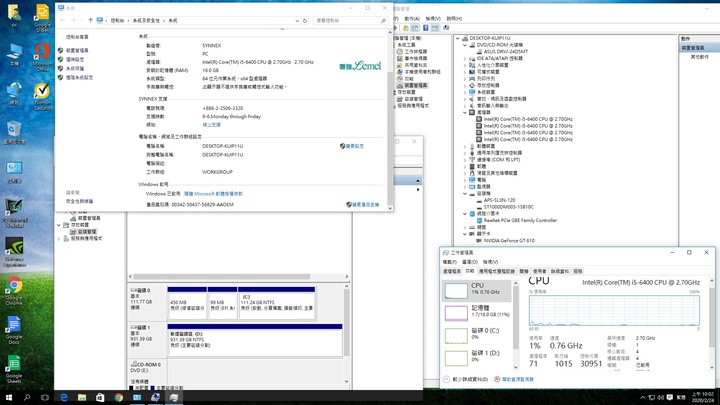Viewport: 720px width, 405px height.
Task: Open File Explorer from the taskbar
Action: (x=82, y=397)
